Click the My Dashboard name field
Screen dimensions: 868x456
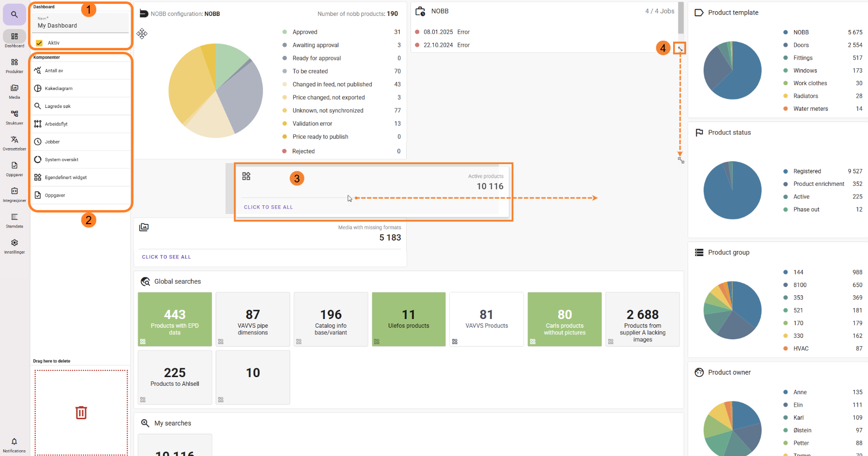click(80, 25)
